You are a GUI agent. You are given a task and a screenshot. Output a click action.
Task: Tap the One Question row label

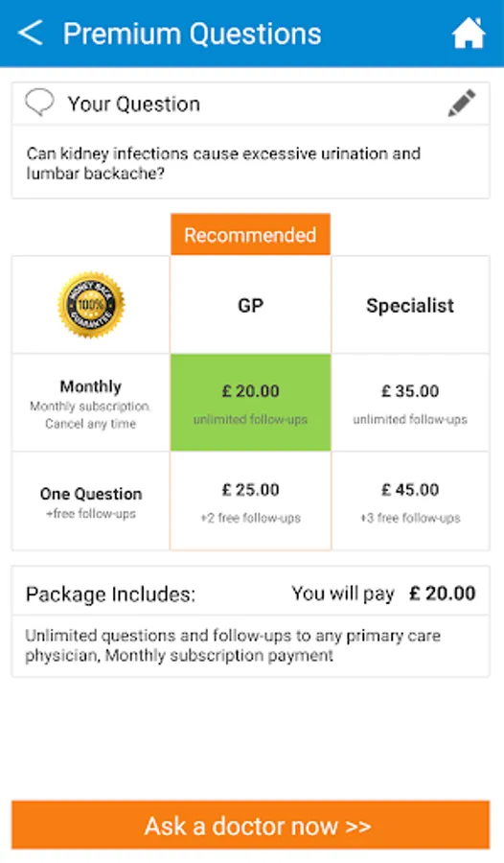tap(91, 501)
